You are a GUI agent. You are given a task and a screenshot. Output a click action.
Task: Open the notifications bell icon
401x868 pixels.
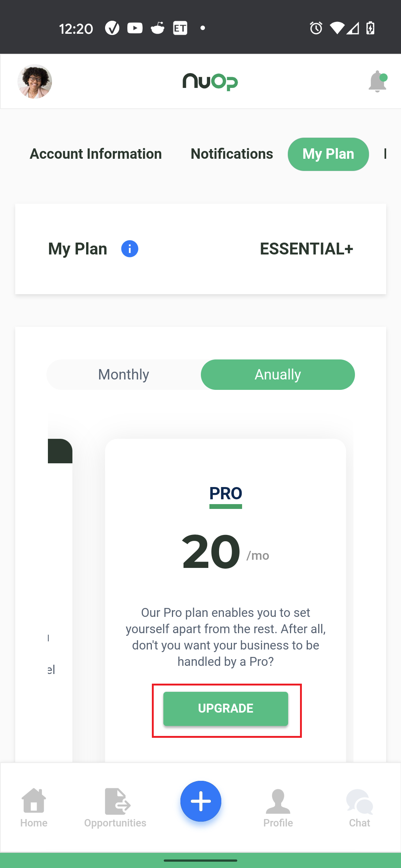pyautogui.click(x=378, y=81)
